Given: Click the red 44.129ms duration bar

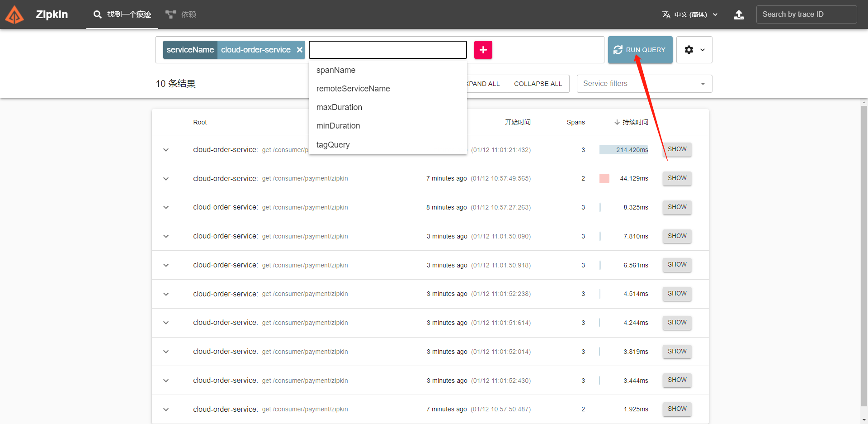Looking at the screenshot, I should (x=604, y=179).
